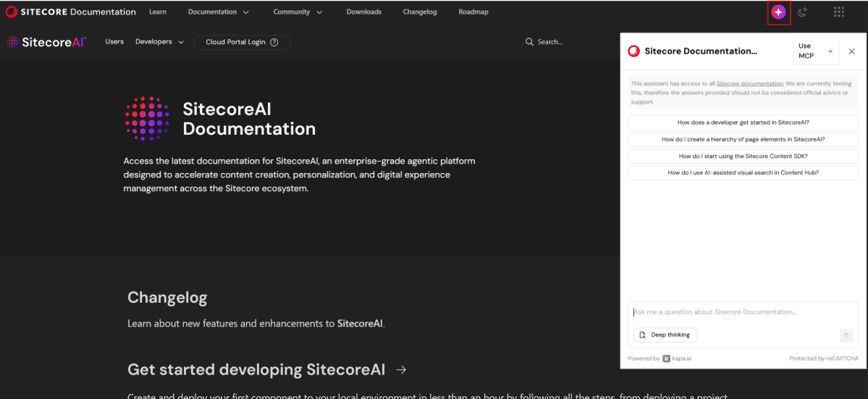This screenshot has width=868, height=399.
Task: Expand the Community menu
Action: (x=298, y=12)
